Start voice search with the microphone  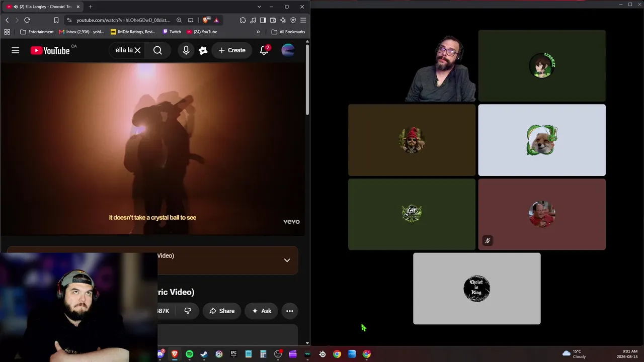186,50
